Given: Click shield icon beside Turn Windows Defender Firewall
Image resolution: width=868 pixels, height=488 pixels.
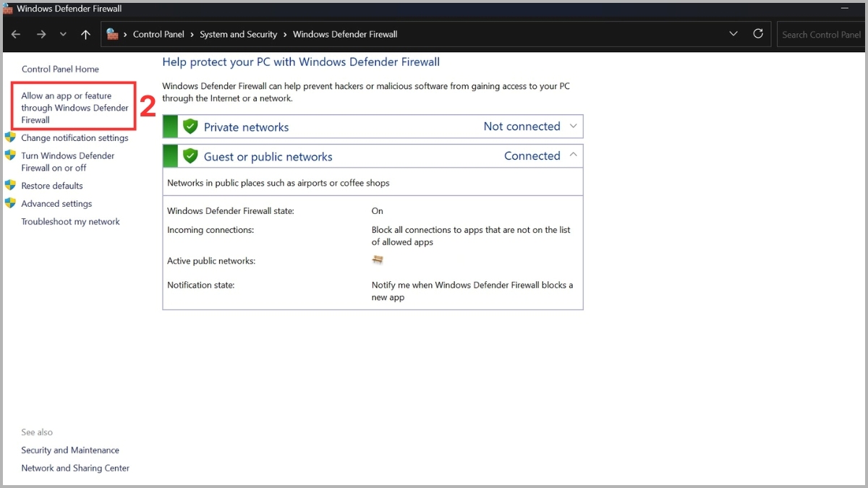Looking at the screenshot, I should point(10,155).
